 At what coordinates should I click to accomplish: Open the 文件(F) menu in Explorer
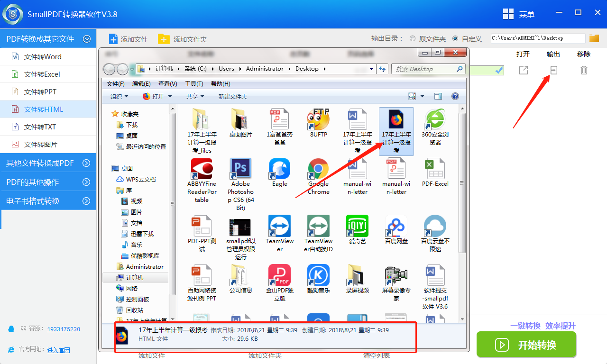pyautogui.click(x=116, y=84)
